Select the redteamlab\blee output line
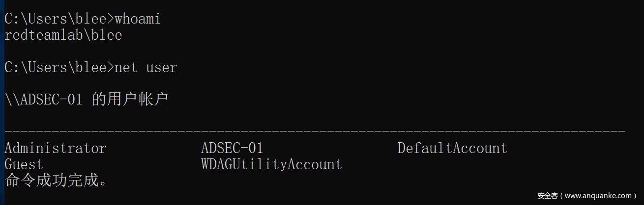The width and height of the screenshot is (644, 205). pyautogui.click(x=63, y=35)
